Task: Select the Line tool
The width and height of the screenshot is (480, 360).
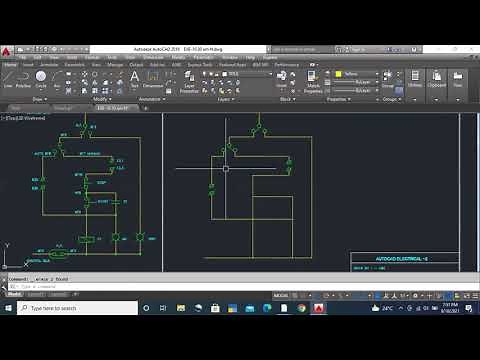Action: 8,79
